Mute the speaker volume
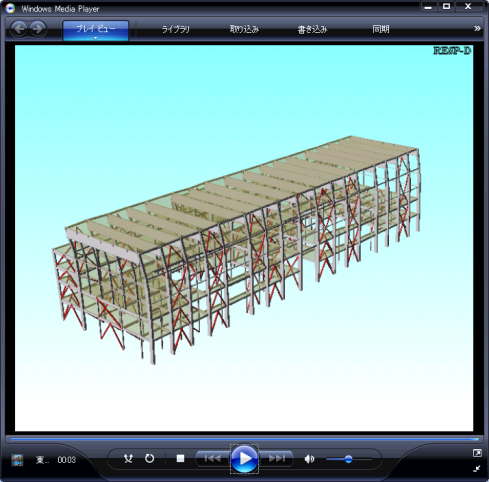 coord(309,459)
